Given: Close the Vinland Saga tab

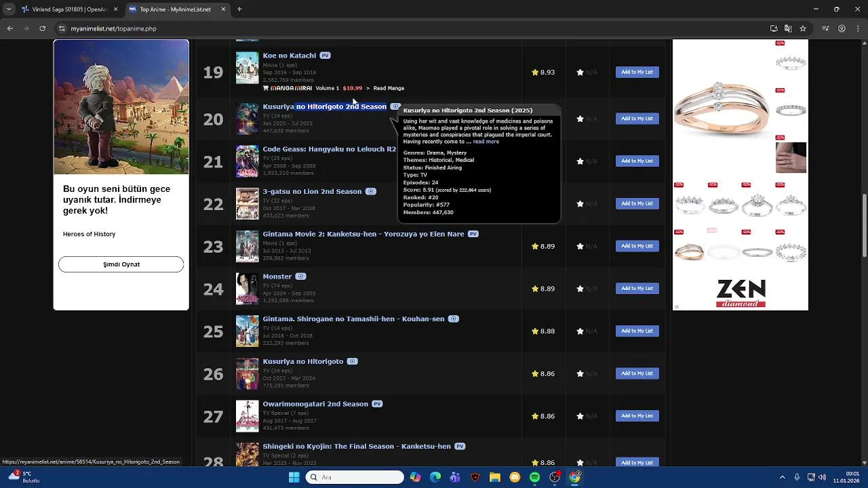Looking at the screenshot, I should coord(115,9).
